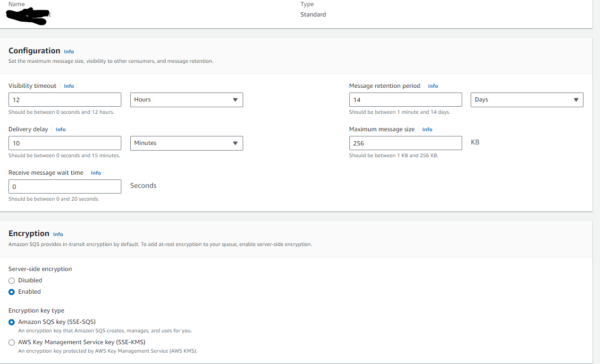The image size is (600, 364).
Task: Open Info for Message retention period
Action: click(x=433, y=86)
